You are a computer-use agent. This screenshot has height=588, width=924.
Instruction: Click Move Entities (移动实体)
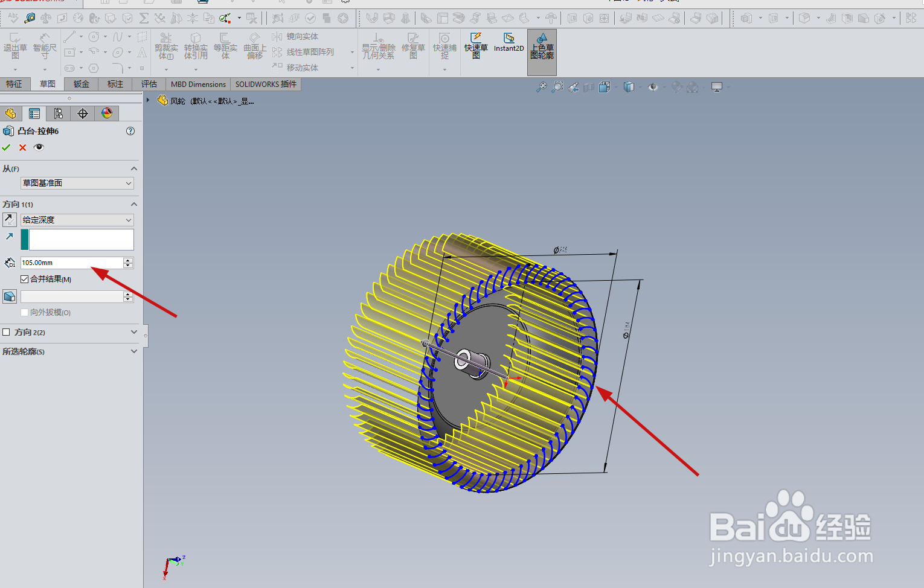[x=295, y=68]
